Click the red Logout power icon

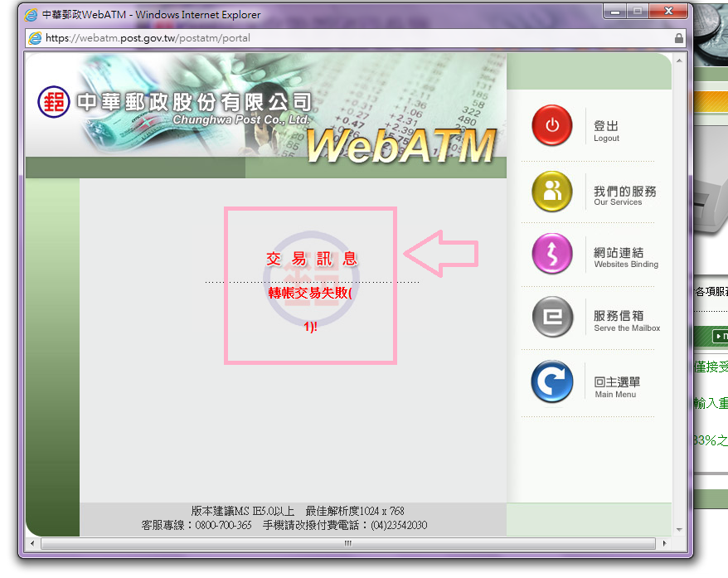552,125
